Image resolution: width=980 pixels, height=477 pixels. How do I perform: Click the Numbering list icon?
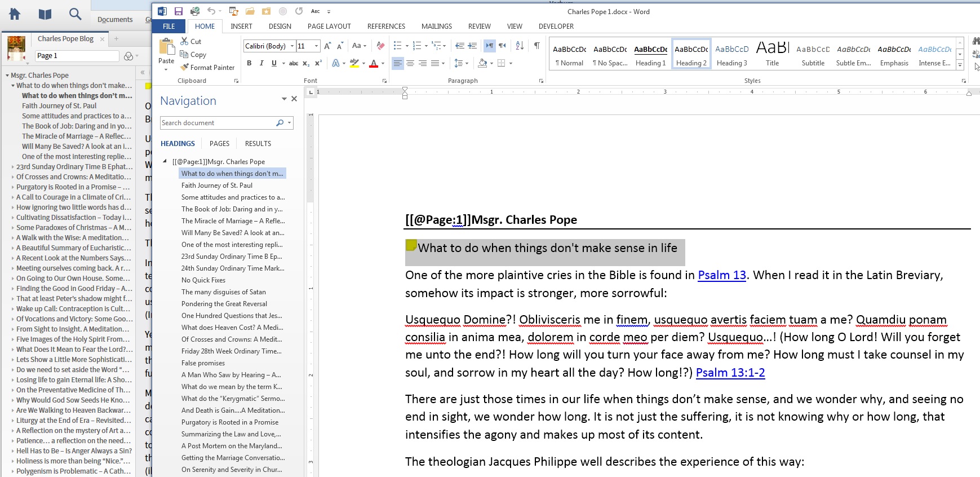[x=417, y=46]
